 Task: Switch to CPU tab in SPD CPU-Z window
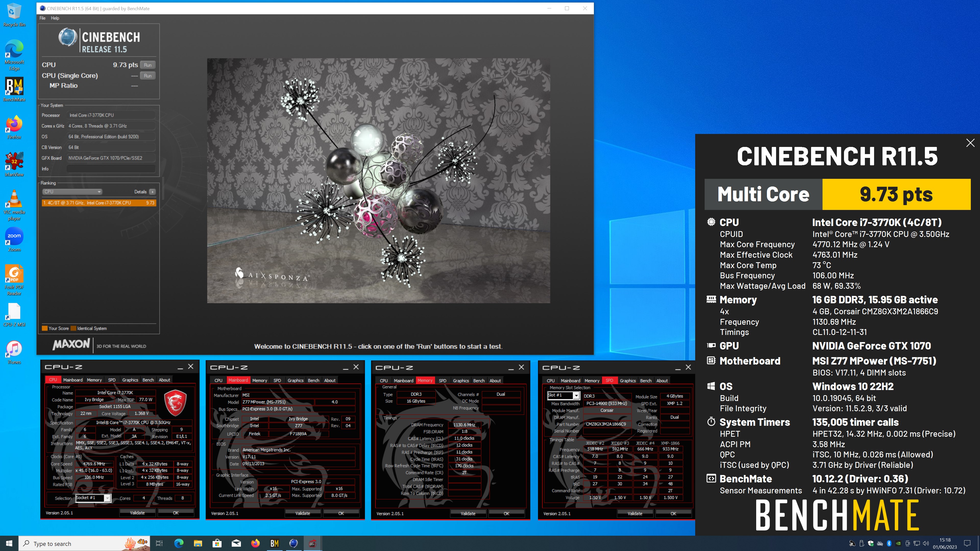point(550,381)
